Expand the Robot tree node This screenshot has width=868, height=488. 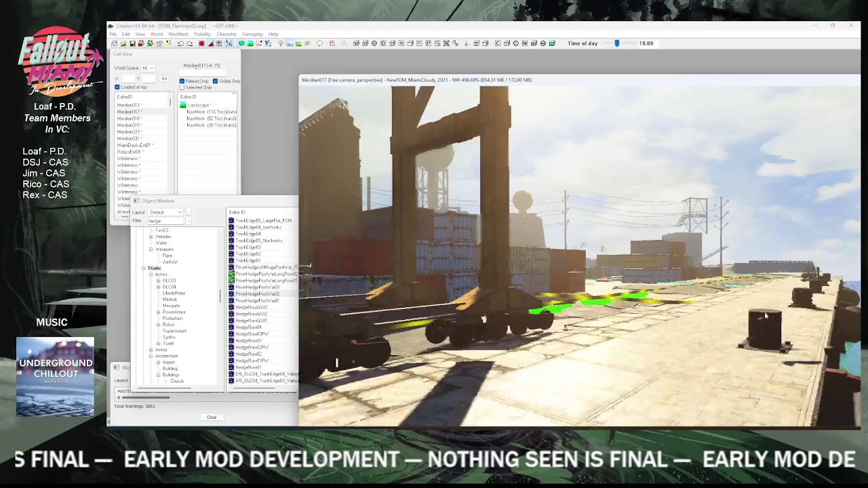(158, 325)
